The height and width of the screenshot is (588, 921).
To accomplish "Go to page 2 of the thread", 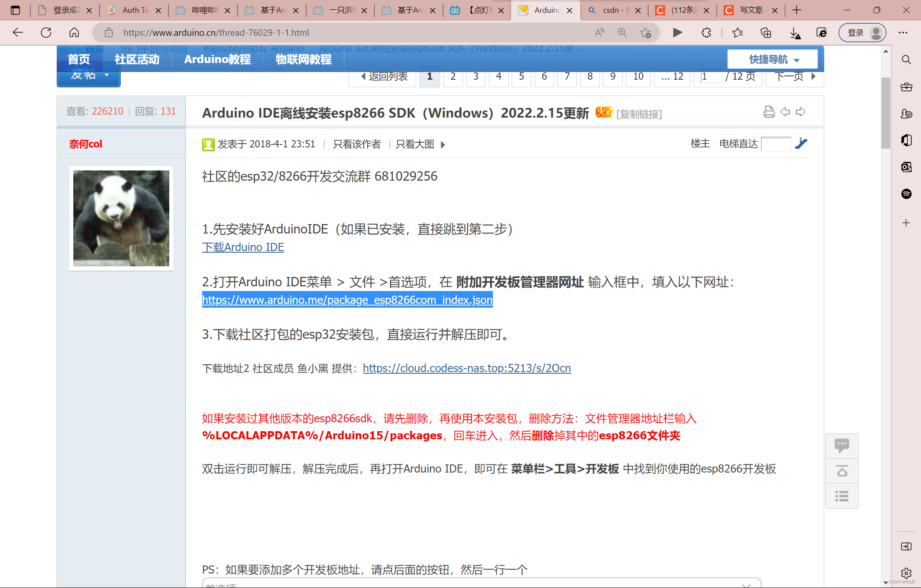I will [453, 77].
